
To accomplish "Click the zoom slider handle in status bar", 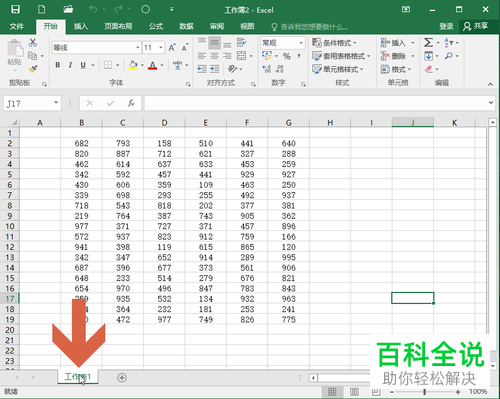I will 424,392.
